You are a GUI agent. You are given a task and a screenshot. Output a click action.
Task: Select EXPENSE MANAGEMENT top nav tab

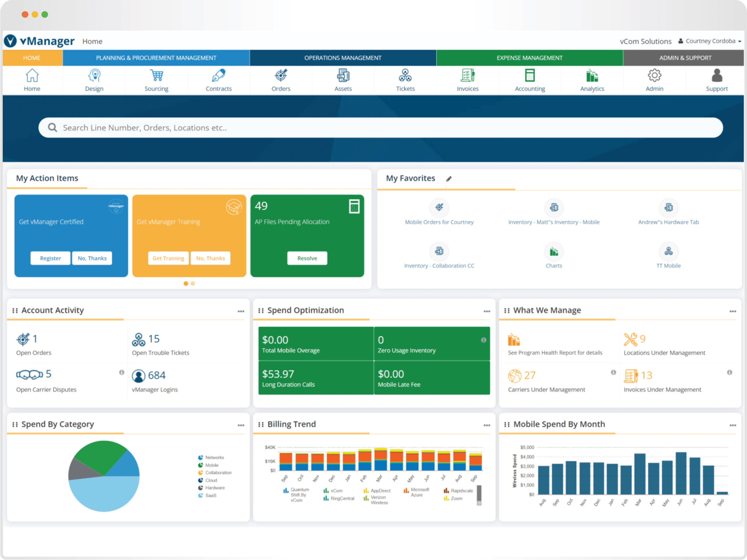pos(528,57)
